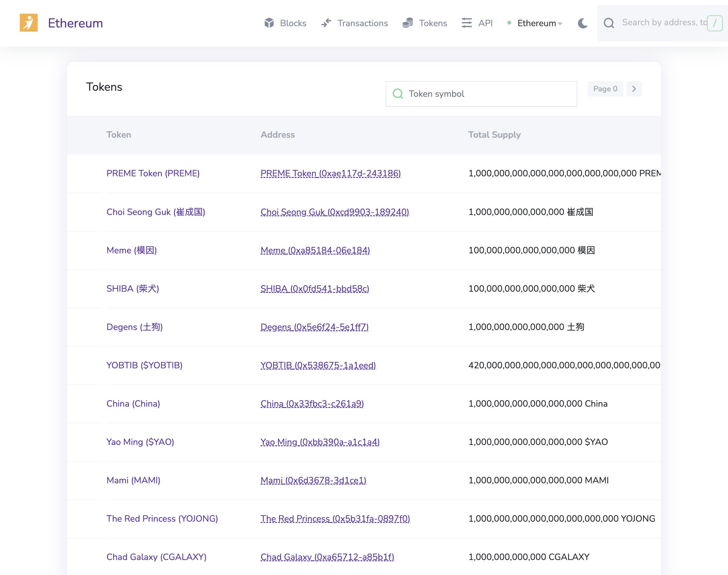
Task: Click the API sliders icon
Action: click(466, 23)
